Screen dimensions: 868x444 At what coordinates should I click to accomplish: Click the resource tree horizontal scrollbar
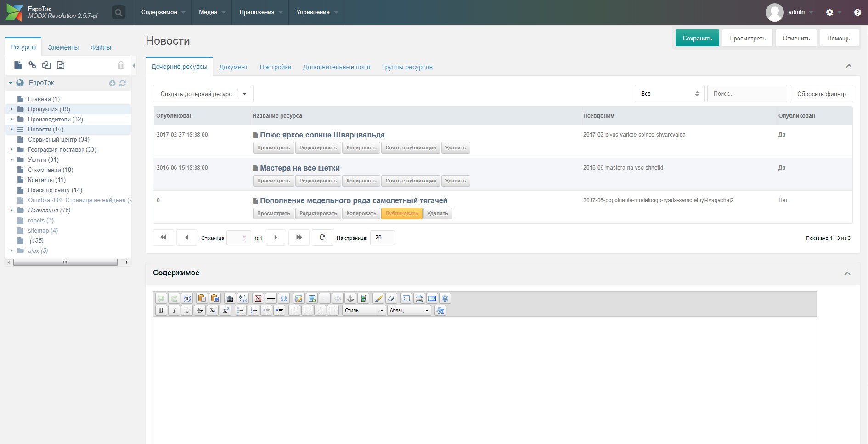click(x=65, y=262)
